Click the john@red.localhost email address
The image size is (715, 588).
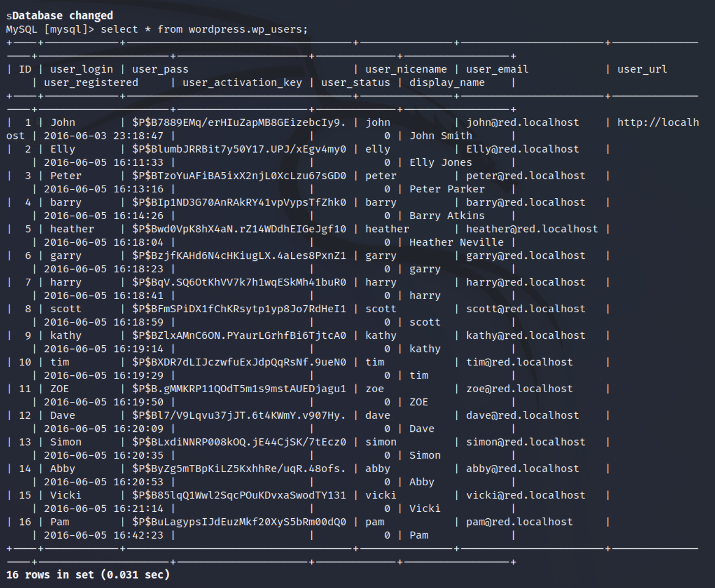coord(522,123)
